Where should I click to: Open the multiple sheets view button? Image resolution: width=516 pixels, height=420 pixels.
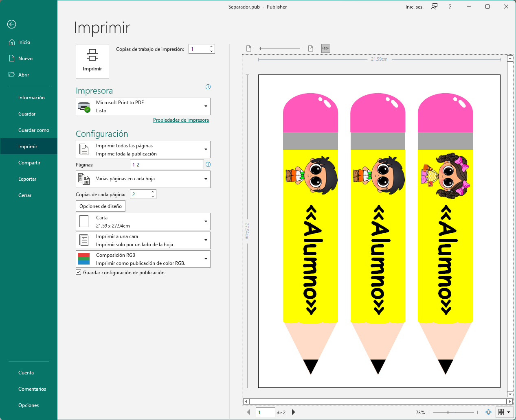503,412
